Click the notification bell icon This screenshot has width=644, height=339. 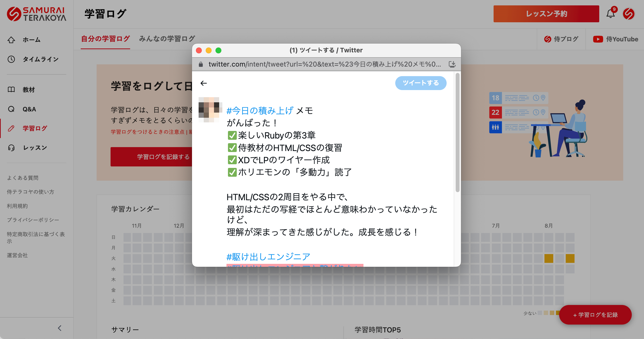610,14
